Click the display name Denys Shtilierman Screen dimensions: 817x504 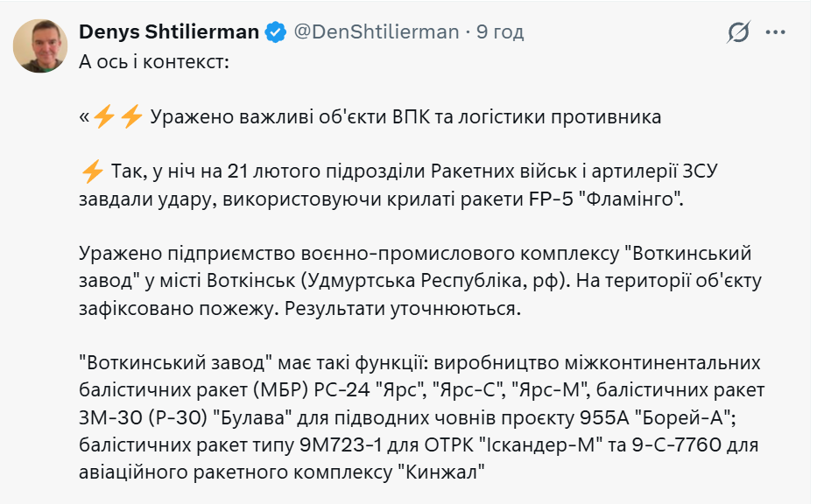pyautogui.click(x=169, y=32)
